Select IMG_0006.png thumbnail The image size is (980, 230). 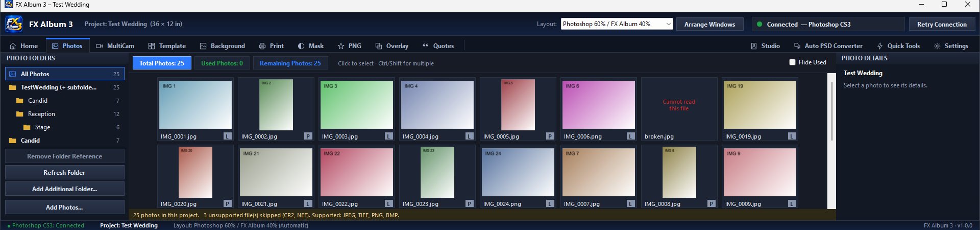tap(599, 109)
